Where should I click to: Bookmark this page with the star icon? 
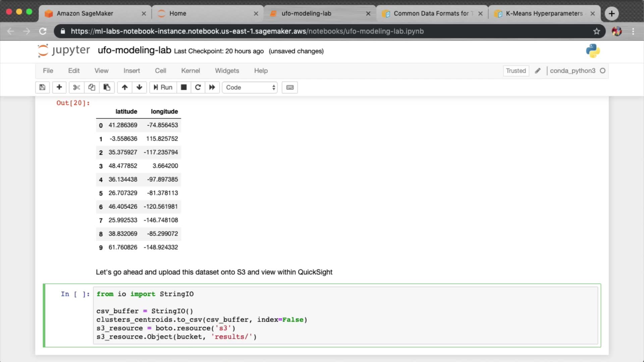pyautogui.click(x=596, y=31)
